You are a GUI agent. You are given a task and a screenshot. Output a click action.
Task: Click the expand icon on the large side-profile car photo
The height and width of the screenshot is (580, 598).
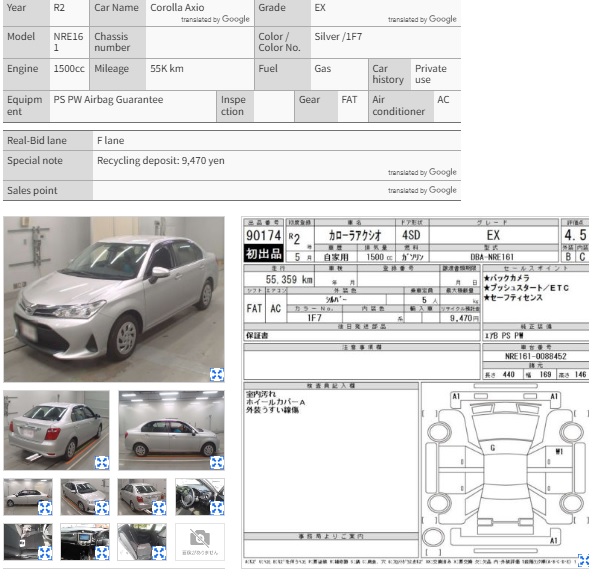(x=217, y=463)
